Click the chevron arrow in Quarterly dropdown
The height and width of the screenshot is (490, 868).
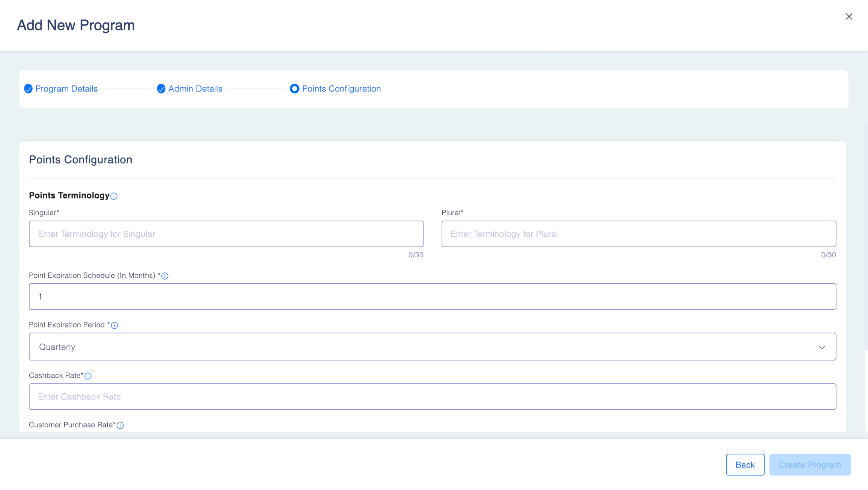821,347
